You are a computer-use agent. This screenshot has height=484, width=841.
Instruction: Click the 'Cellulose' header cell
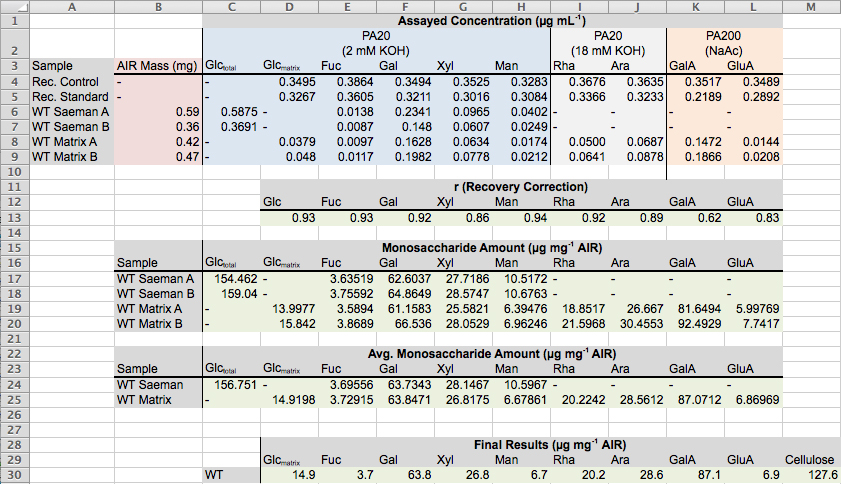(812, 460)
